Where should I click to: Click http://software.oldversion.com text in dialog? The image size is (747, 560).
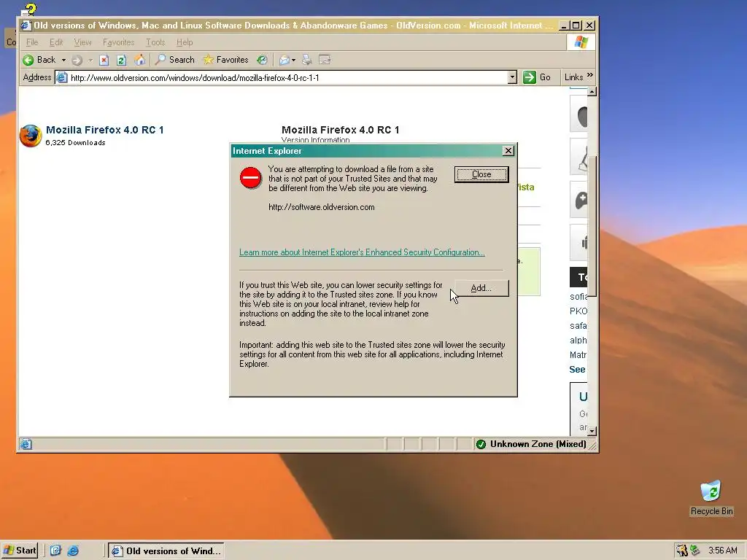pos(322,207)
